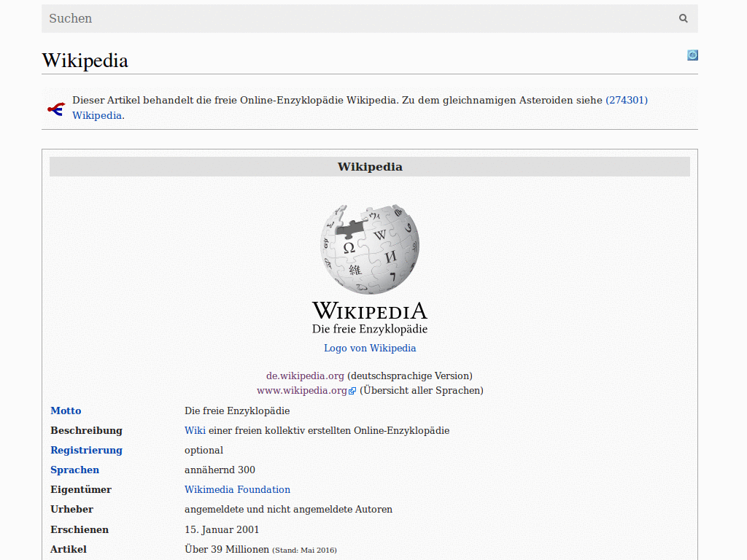Image resolution: width=747 pixels, height=560 pixels.
Task: Follow the Logo von Wikipedia link
Action: click(x=370, y=348)
